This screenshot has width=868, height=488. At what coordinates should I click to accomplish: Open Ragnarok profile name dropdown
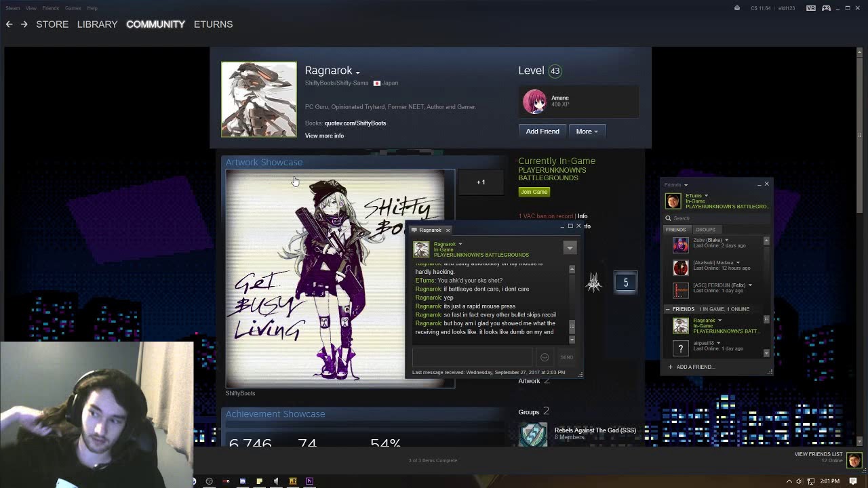[357, 73]
